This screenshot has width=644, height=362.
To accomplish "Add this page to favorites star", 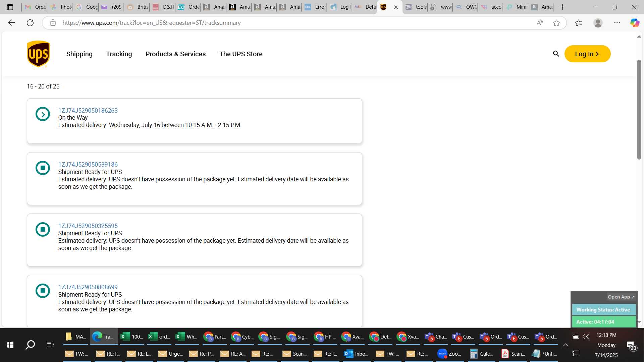I will [556, 23].
